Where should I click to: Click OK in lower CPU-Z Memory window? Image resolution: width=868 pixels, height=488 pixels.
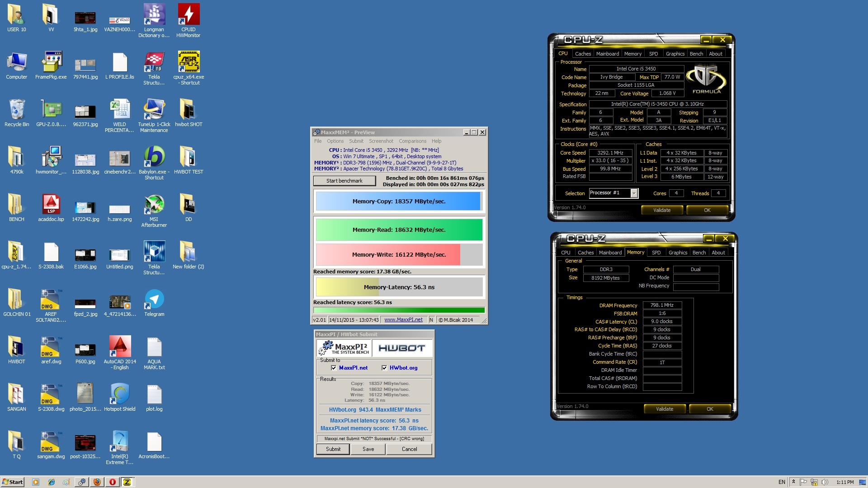point(710,409)
